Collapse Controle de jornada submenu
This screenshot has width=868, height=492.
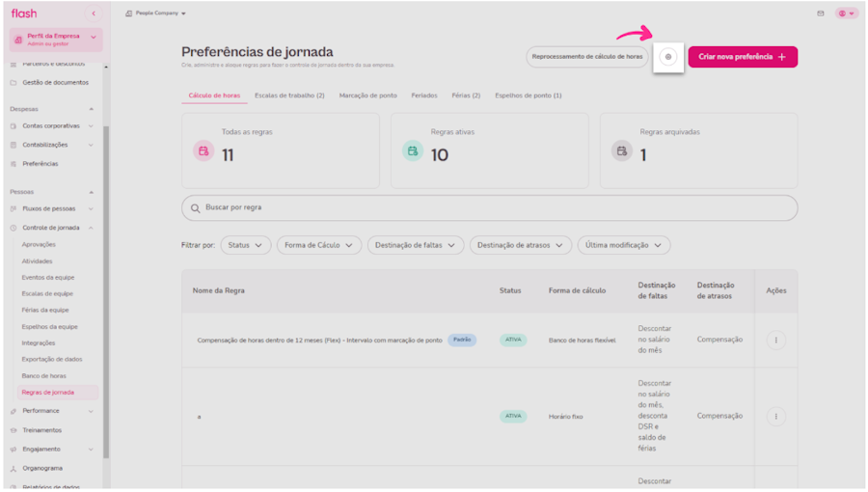91,228
